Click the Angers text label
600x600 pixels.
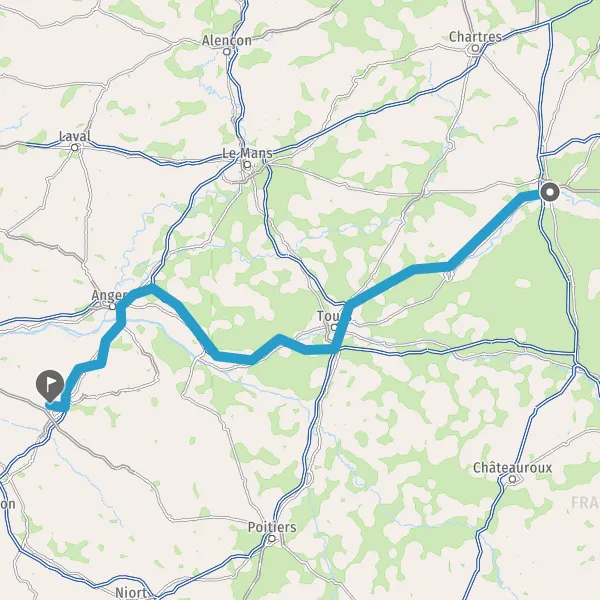click(x=109, y=295)
